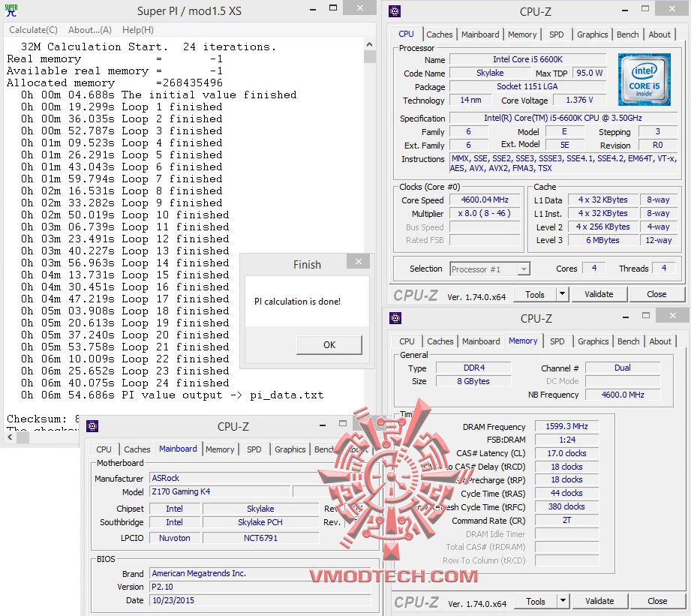This screenshot has width=691, height=616.
Task: Click Tools button in top CPU-Z window
Action: pyautogui.click(x=534, y=294)
